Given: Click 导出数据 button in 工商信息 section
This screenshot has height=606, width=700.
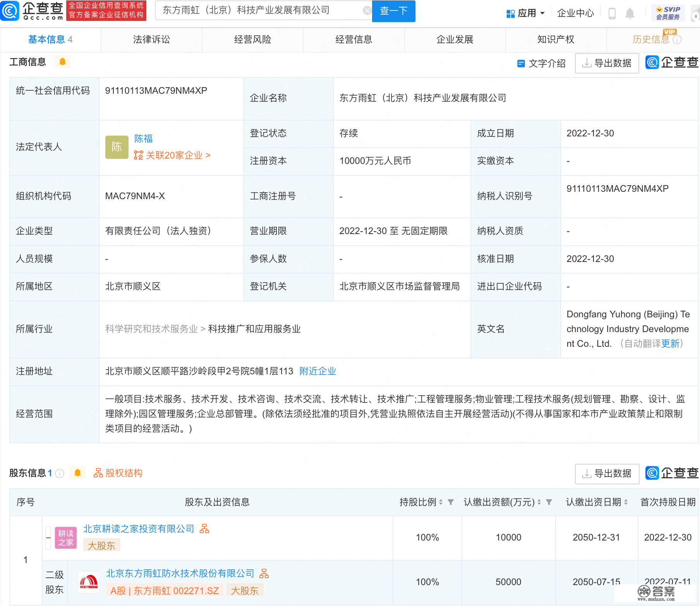Looking at the screenshot, I should (607, 63).
